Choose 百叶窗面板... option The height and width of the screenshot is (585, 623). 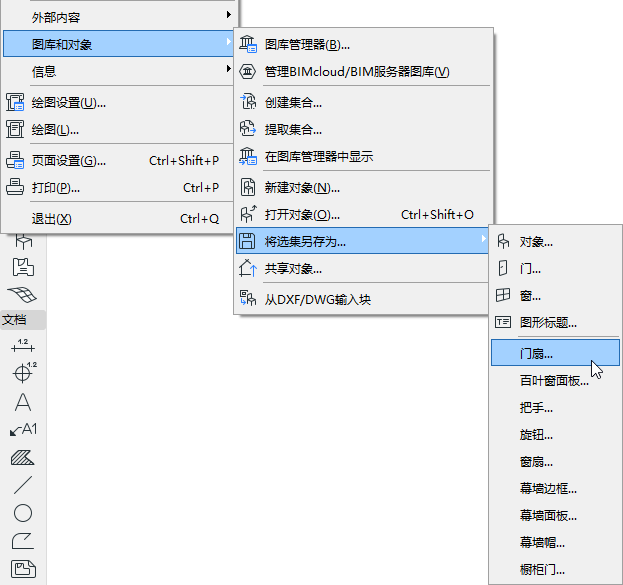pos(555,381)
